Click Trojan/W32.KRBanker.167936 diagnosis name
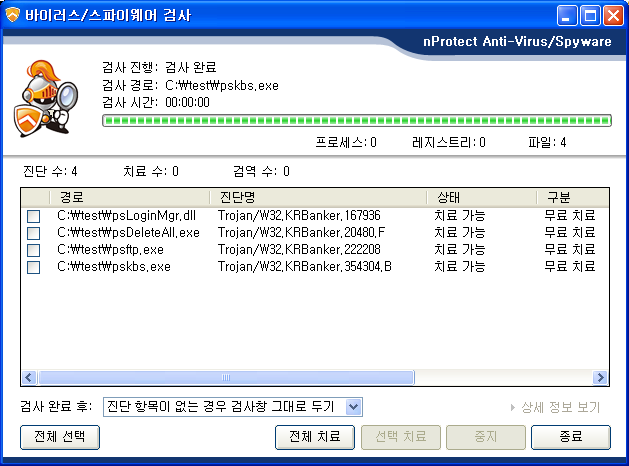The width and height of the screenshot is (629, 466). click(299, 216)
